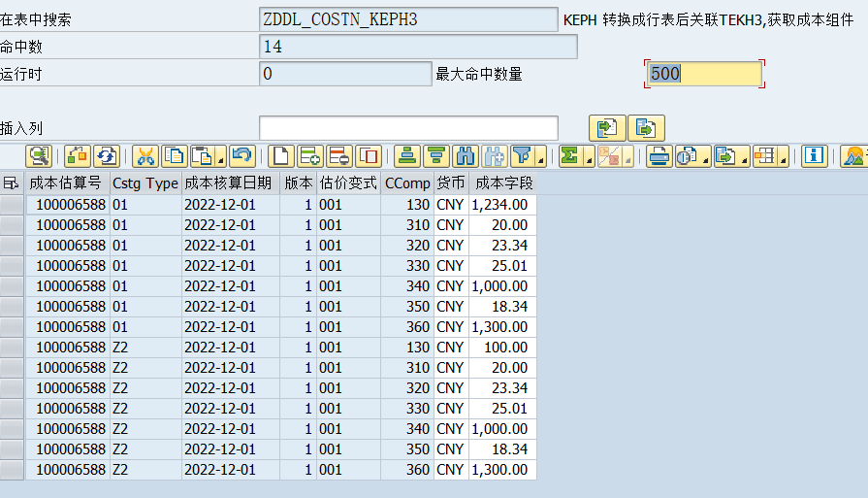Click the Cstg Type column header
This screenshot has height=498, width=868.
[x=145, y=183]
